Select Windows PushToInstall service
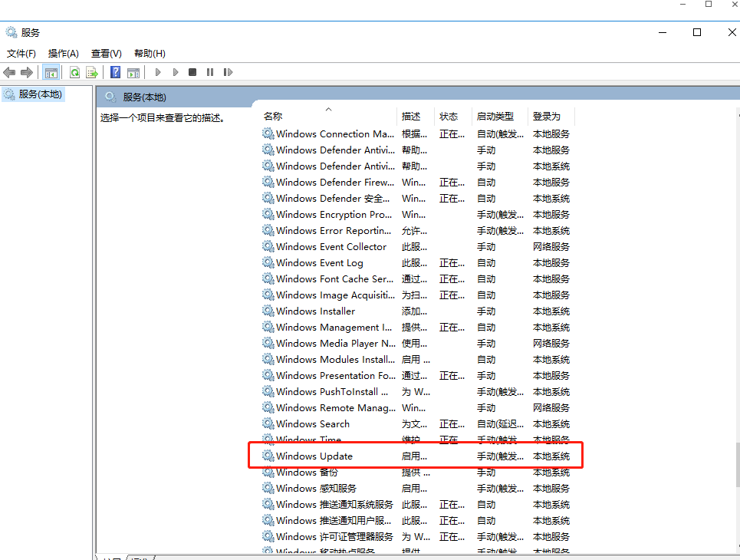 tap(416, 391)
